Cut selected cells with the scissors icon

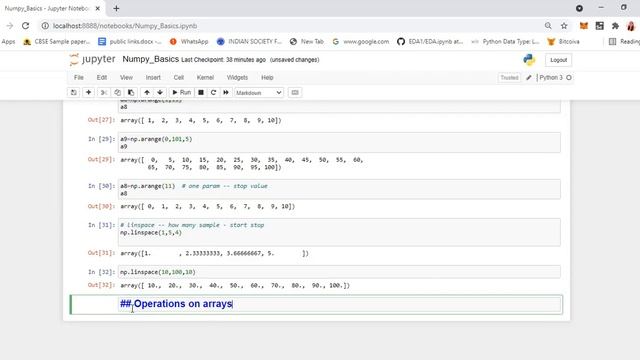pyautogui.click(x=104, y=93)
